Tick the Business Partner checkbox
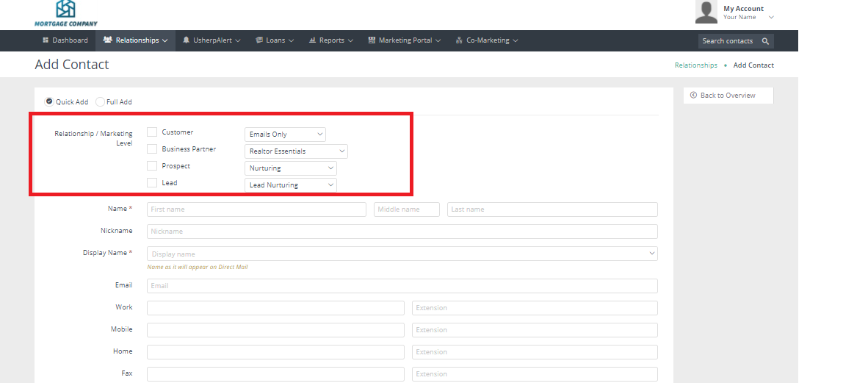Viewport: 868px width, 383px height. [x=152, y=149]
